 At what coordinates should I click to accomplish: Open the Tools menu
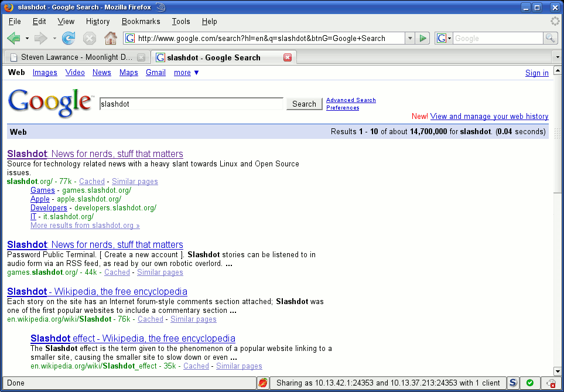[181, 22]
